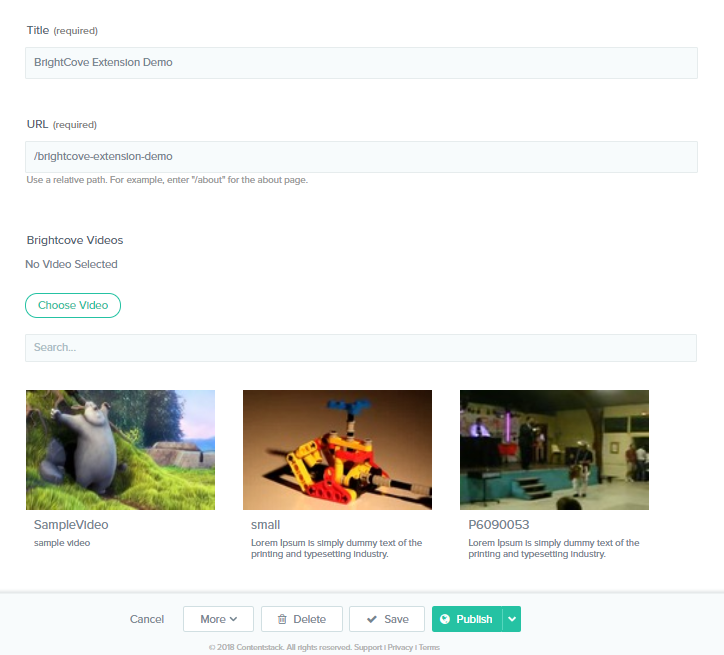Open the Terms footer link
This screenshot has width=724, height=655.
coord(429,648)
